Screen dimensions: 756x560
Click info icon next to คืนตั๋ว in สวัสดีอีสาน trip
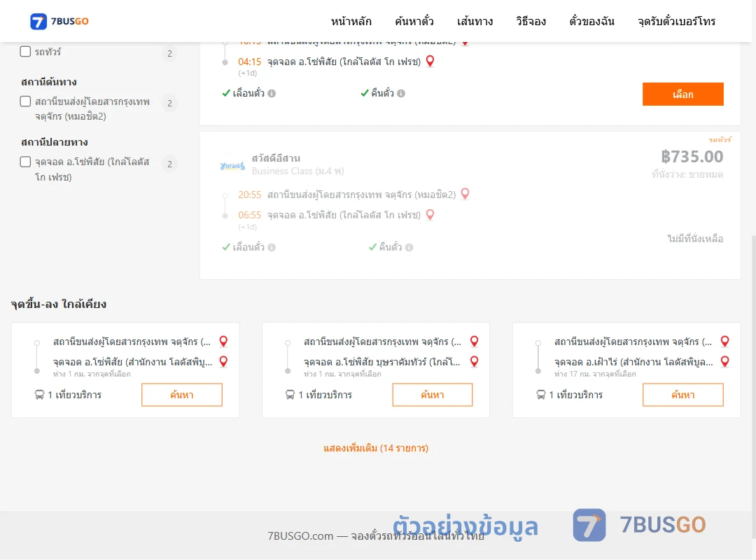coord(409,247)
